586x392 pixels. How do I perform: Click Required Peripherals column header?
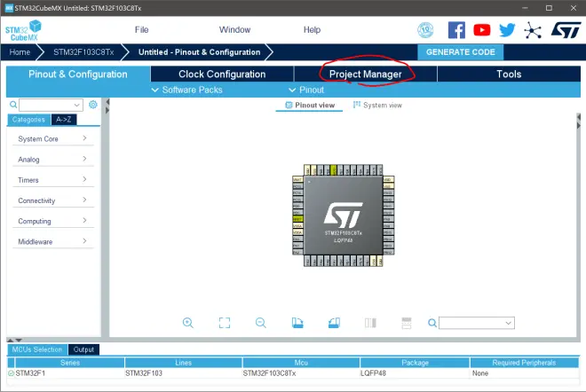pos(525,363)
